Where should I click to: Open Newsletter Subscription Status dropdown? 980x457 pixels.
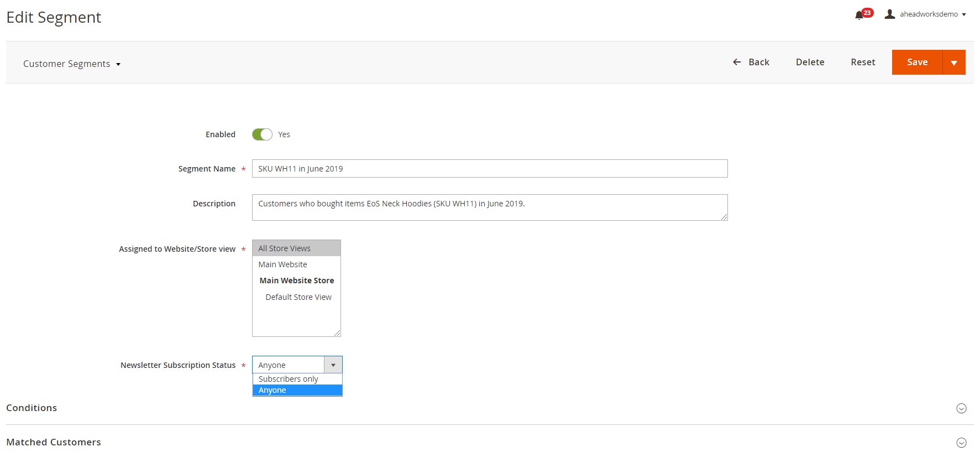click(297, 365)
